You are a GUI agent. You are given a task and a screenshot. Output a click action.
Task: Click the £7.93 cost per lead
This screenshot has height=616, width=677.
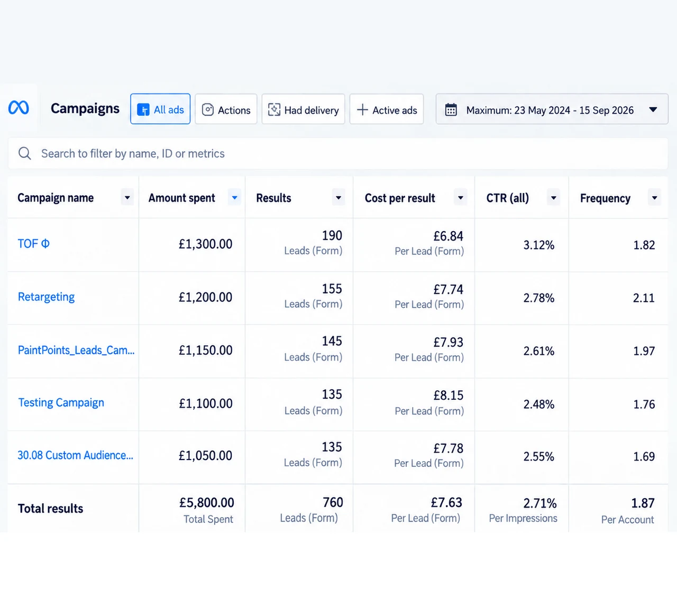coord(448,342)
